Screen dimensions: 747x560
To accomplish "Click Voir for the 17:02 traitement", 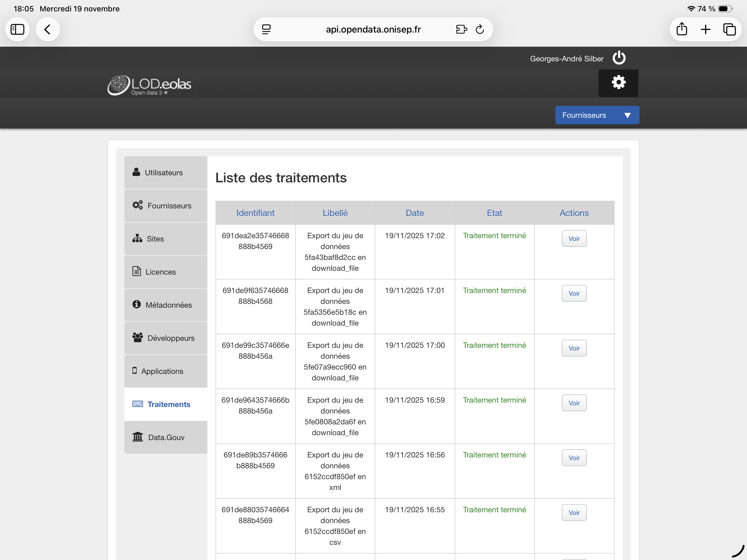I will tap(574, 239).
